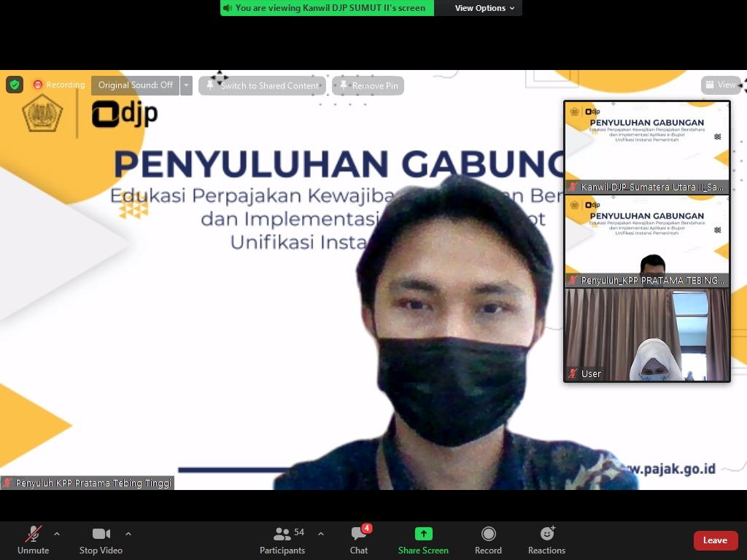Start recording with the Record button
747x560 pixels.
click(488, 540)
